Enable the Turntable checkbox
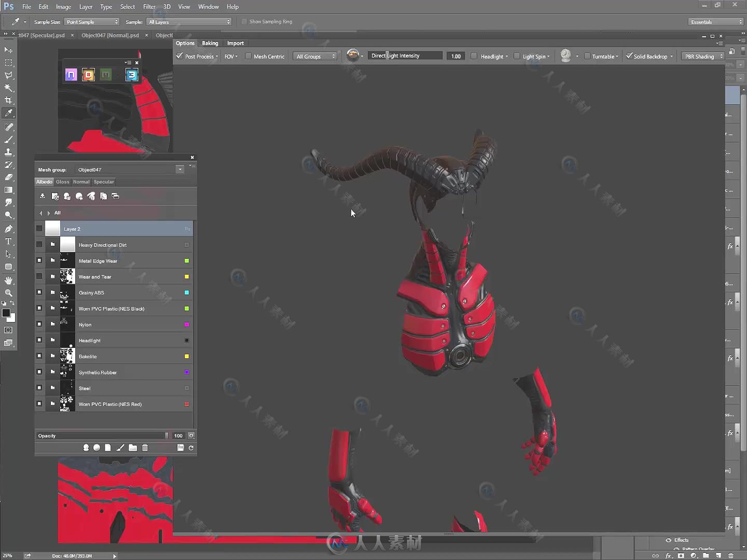Viewport: 747px width, 560px height. 587,56
